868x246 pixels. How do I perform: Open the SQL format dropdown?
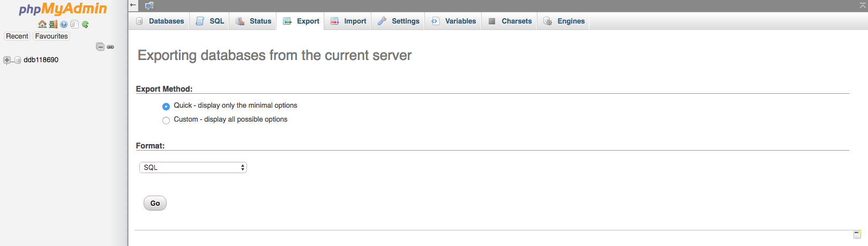(x=193, y=168)
